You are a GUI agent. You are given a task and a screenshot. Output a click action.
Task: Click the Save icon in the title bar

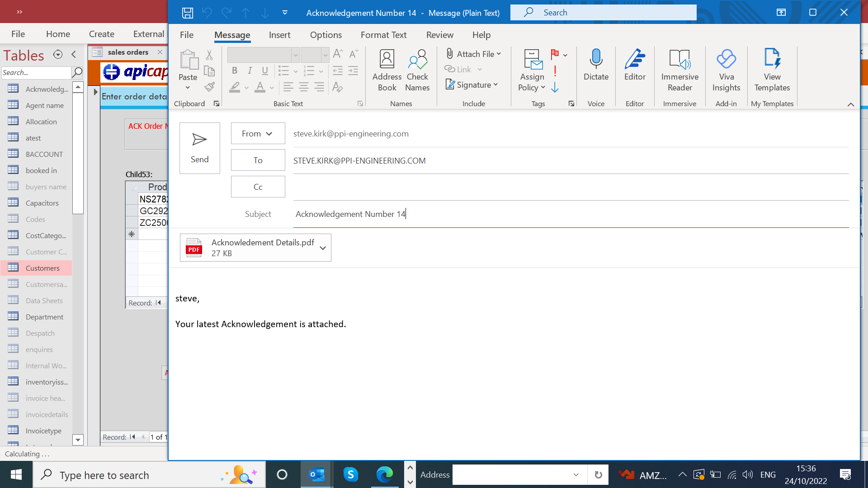point(187,13)
